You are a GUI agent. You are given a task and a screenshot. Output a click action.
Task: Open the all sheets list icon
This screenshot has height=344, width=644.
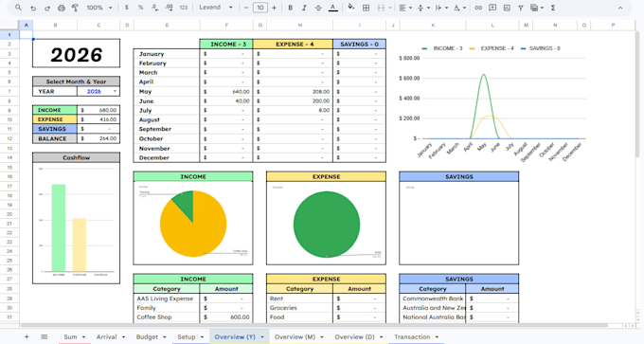pyautogui.click(x=44, y=336)
